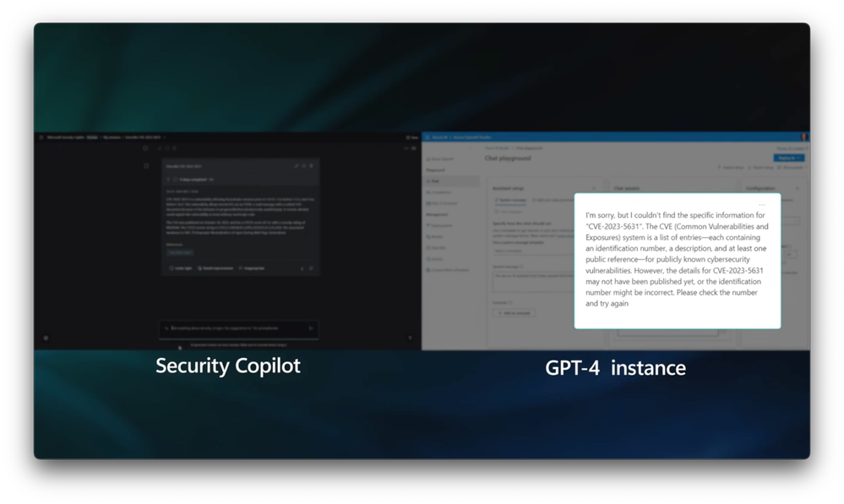Tick the checkbox beside the Copilot prompt card

click(x=146, y=165)
